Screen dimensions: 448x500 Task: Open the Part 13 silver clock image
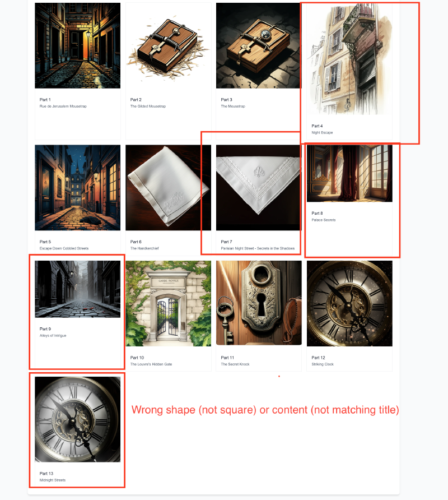pyautogui.click(x=77, y=419)
